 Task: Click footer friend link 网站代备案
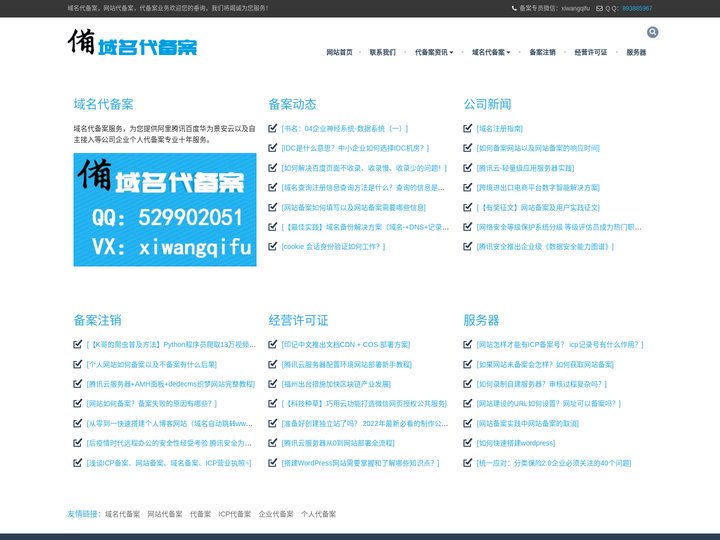pos(165,514)
